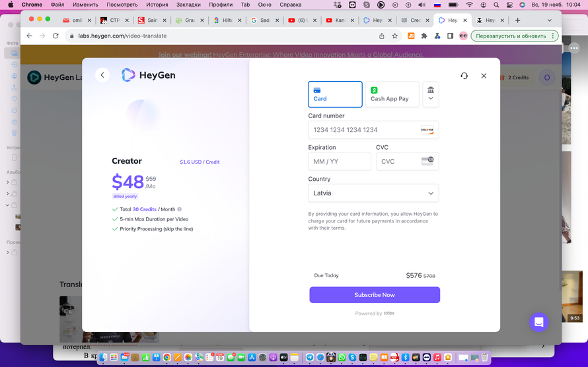Click the volume icon in menu bar

pos(422,5)
